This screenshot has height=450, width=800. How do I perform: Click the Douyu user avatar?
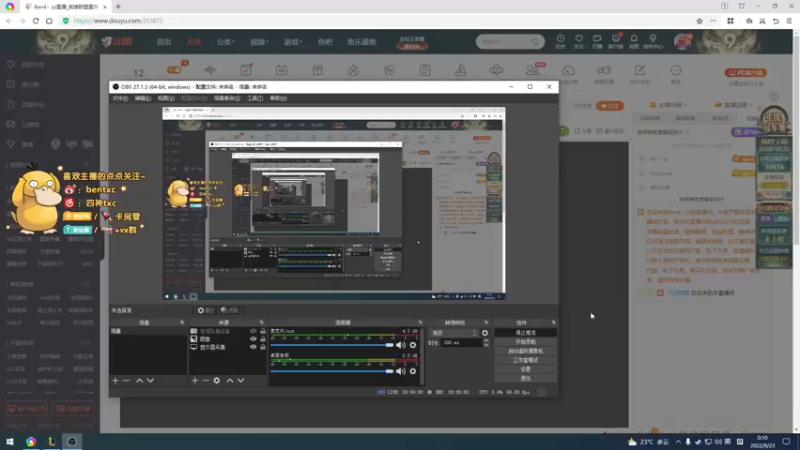pyautogui.click(x=683, y=42)
